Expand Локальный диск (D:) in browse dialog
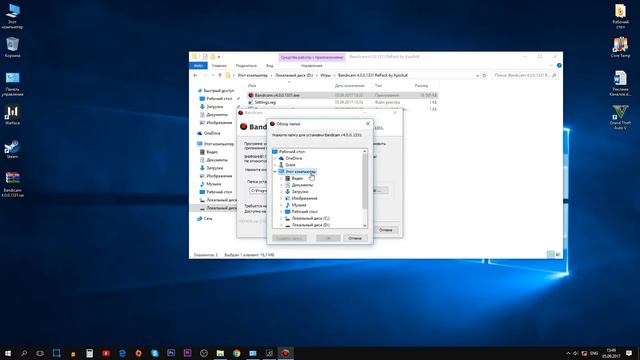The height and width of the screenshot is (360, 640). pos(281,225)
